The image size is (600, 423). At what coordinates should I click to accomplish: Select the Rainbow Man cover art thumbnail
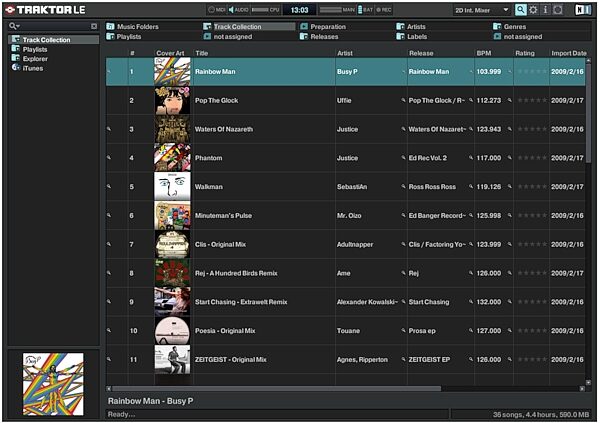172,72
